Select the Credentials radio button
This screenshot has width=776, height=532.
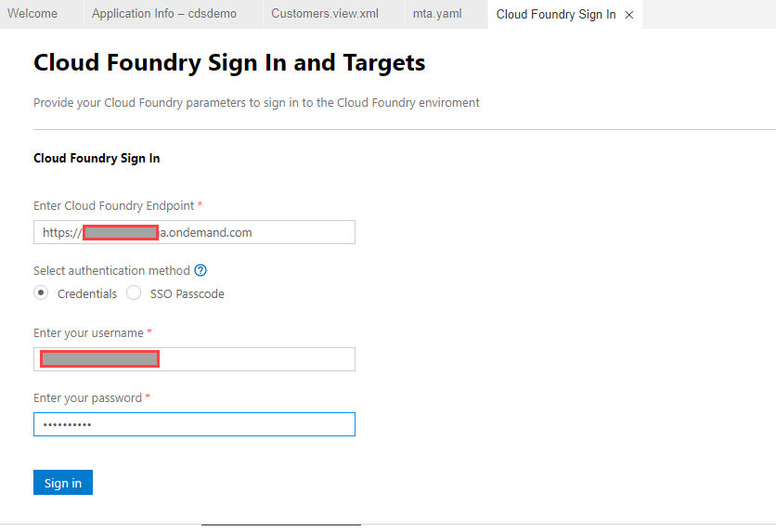(41, 293)
